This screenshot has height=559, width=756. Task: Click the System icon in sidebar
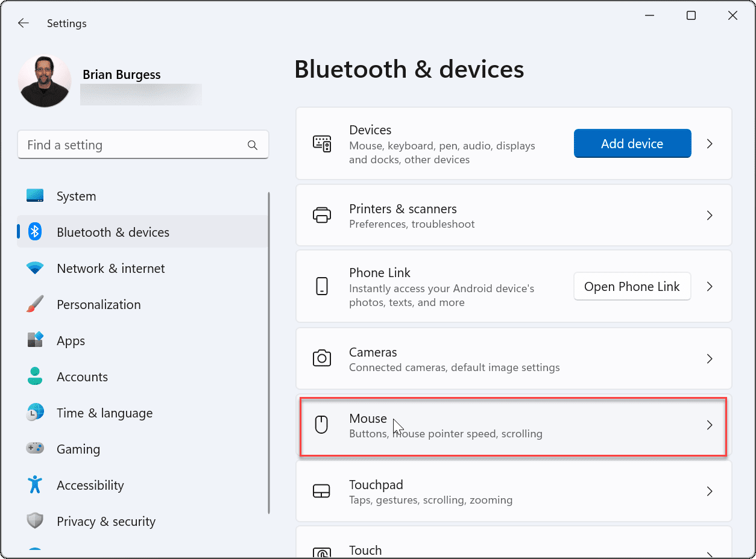coord(35,196)
